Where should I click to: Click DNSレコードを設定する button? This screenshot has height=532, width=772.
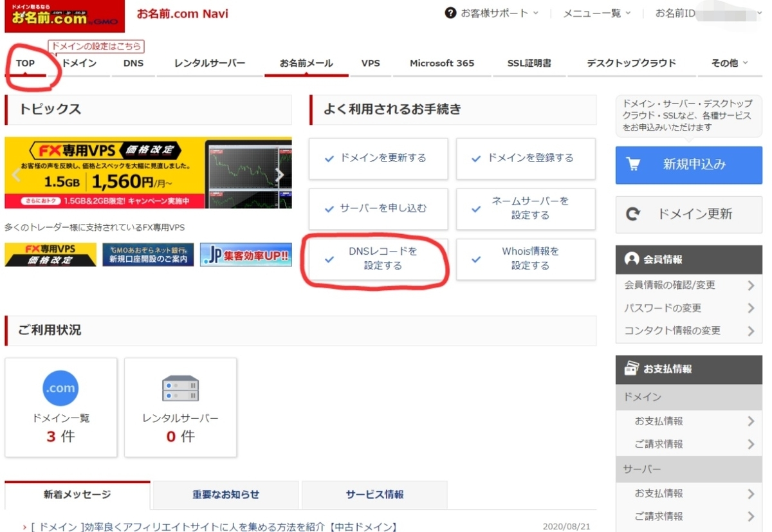point(378,259)
